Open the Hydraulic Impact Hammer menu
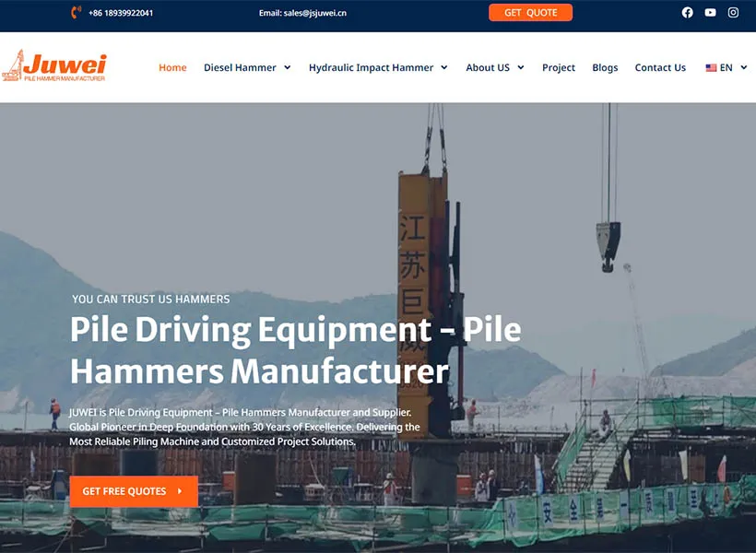756x553 pixels. click(371, 67)
